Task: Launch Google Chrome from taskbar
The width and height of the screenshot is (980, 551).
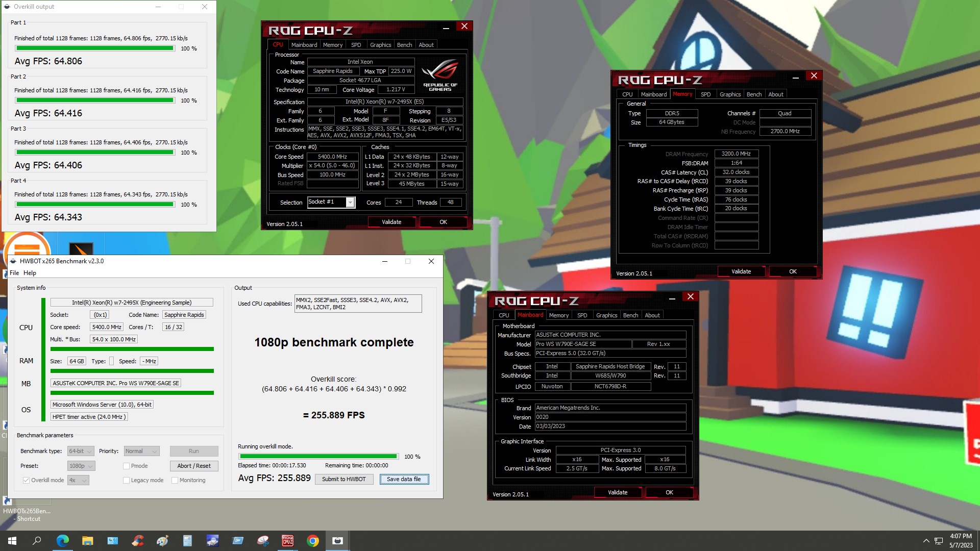Action: [x=313, y=541]
